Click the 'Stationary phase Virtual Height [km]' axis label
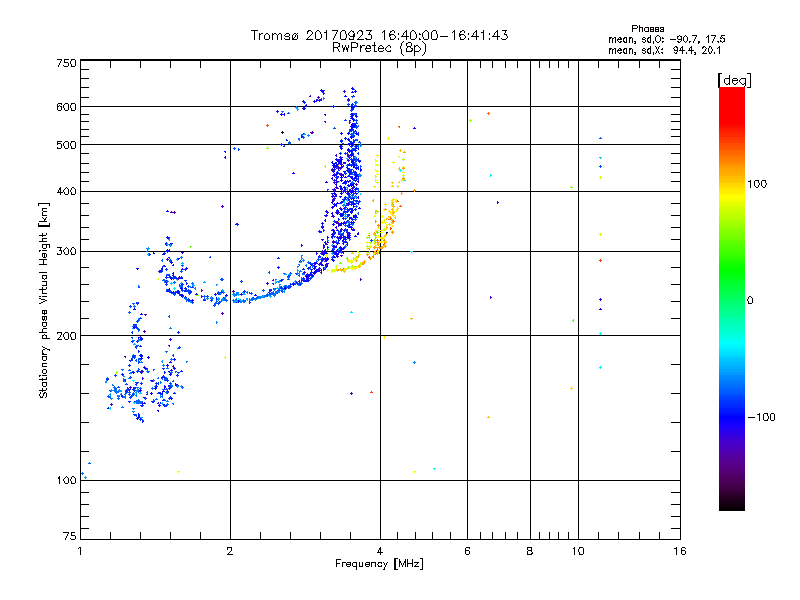The height and width of the screenshot is (600, 800). (44, 300)
